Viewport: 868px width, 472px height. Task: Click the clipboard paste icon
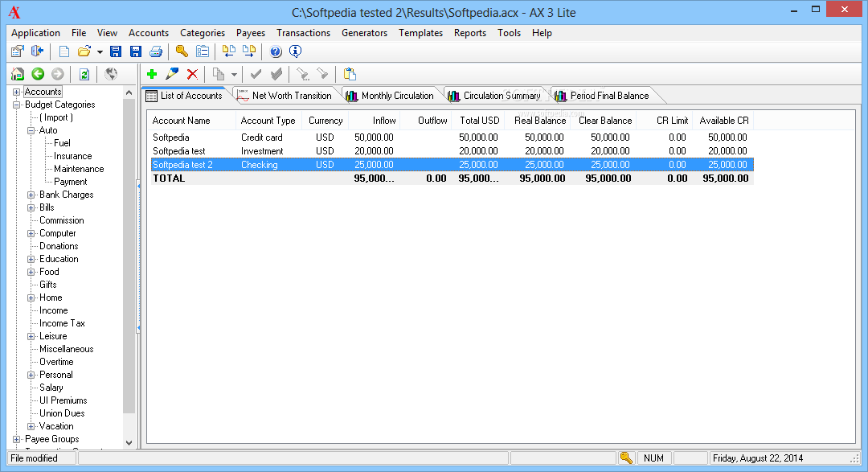350,74
